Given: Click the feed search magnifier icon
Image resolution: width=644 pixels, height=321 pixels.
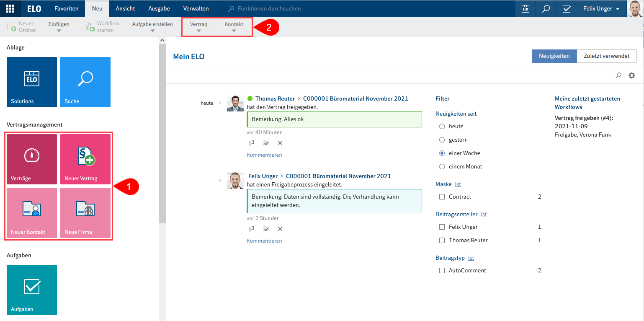Looking at the screenshot, I should pyautogui.click(x=618, y=75).
